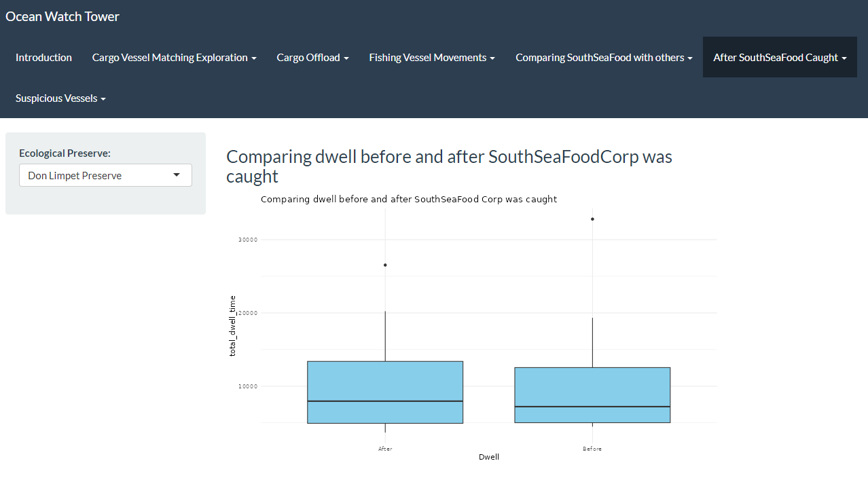Click the Dwell x-axis title
The image size is (868, 480).
[489, 458]
